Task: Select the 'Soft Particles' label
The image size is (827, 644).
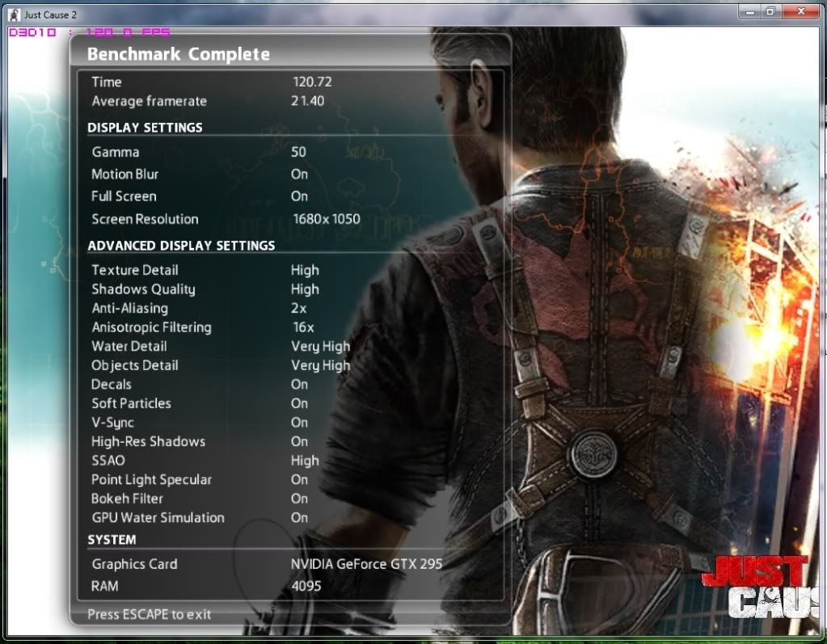Action: point(131,403)
